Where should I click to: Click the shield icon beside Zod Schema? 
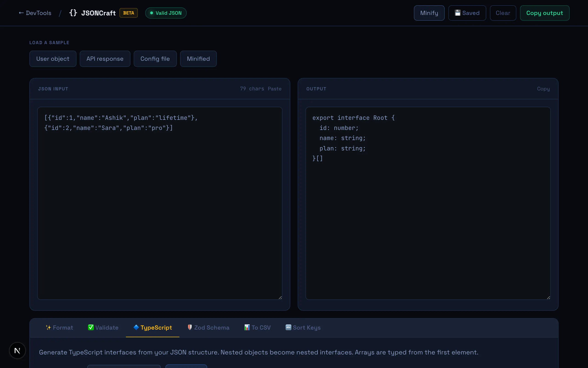190,327
